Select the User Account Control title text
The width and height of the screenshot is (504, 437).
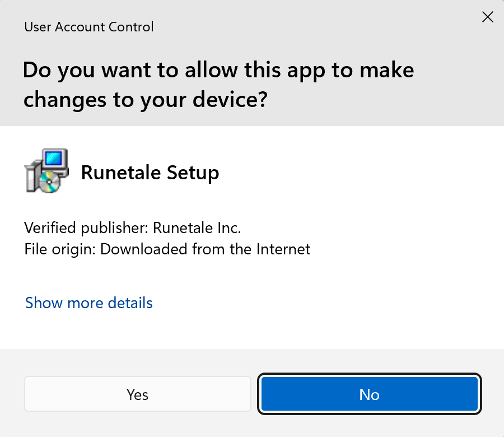88,27
